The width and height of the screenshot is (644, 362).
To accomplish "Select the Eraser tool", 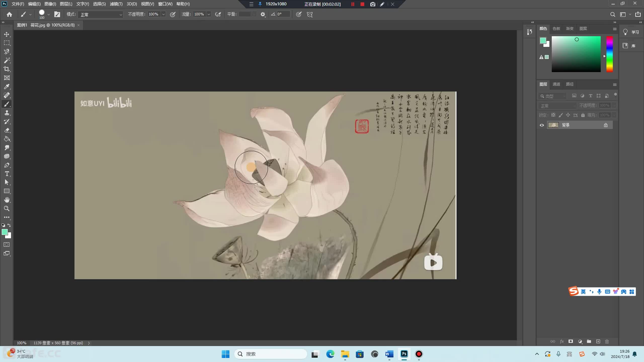I will point(7,130).
